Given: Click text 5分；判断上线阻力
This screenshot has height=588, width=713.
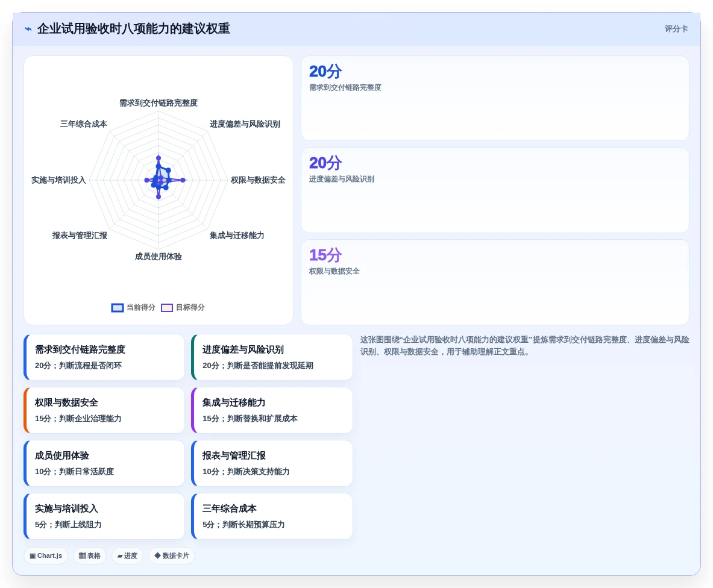Looking at the screenshot, I should (68, 525).
